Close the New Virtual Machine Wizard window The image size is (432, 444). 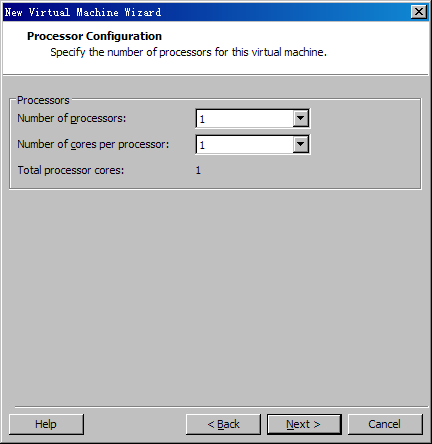pyautogui.click(x=419, y=12)
